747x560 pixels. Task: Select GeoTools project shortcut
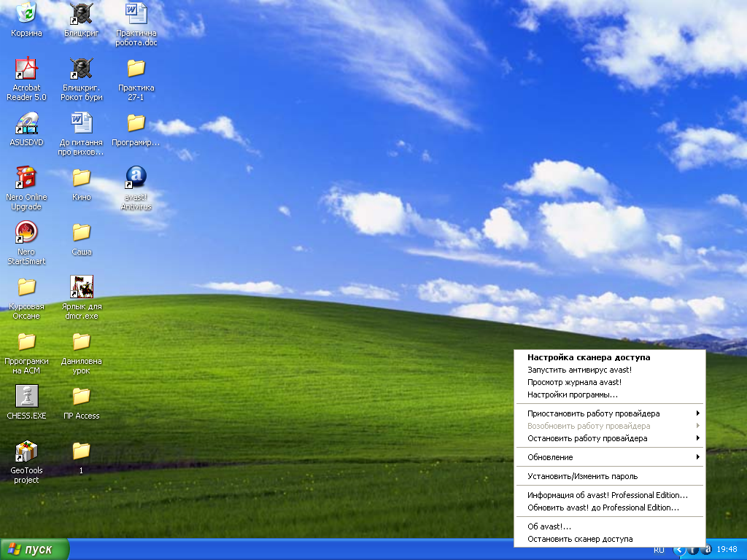26,462
